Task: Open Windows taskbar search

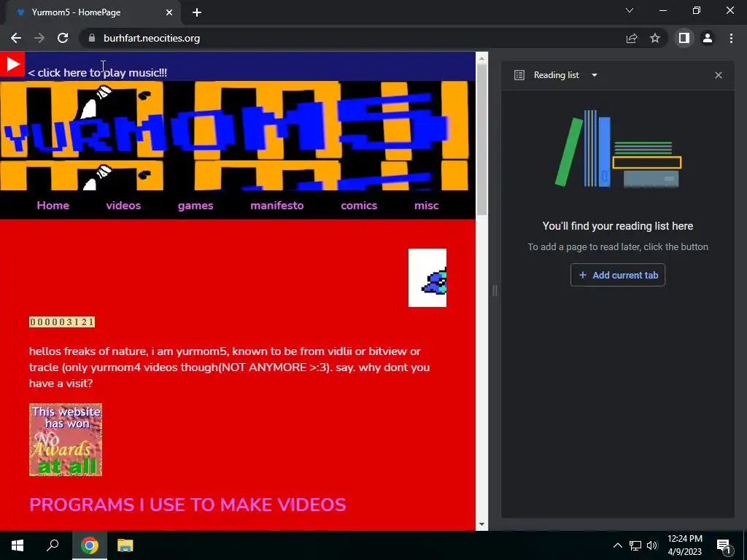Action: 53,545
